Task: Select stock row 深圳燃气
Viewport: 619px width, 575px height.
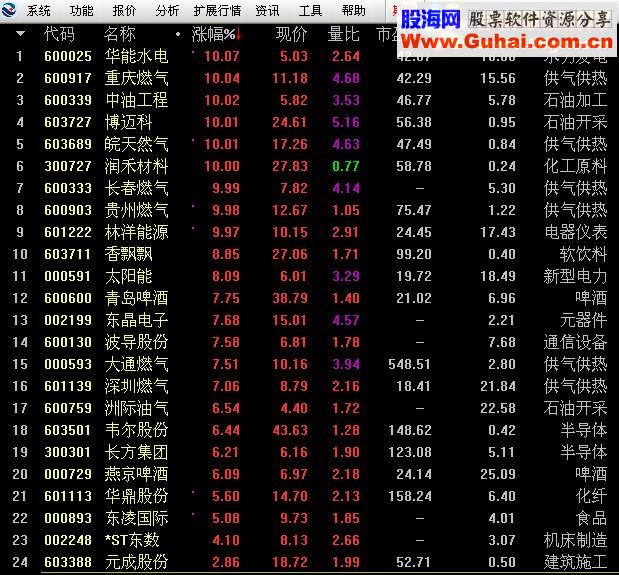Action: click(x=310, y=386)
